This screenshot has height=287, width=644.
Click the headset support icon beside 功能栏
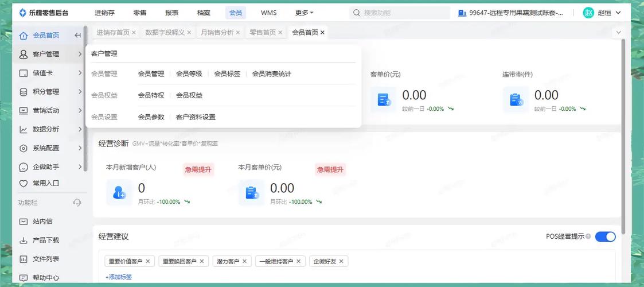click(77, 203)
